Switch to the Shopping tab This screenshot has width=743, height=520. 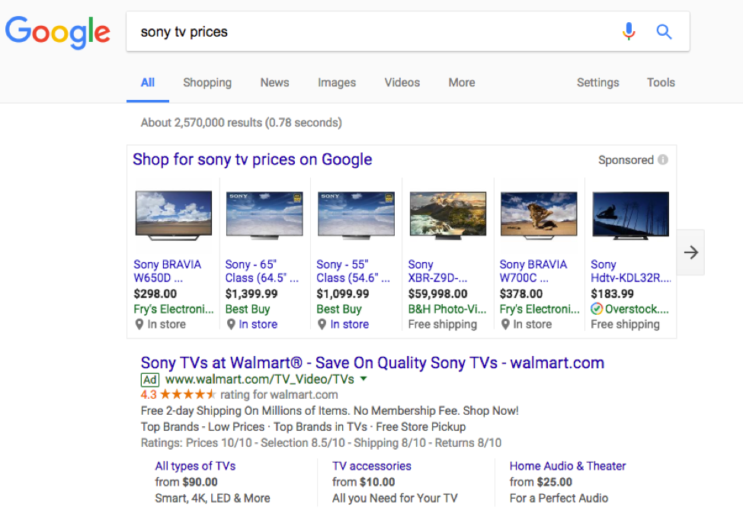coord(207,82)
